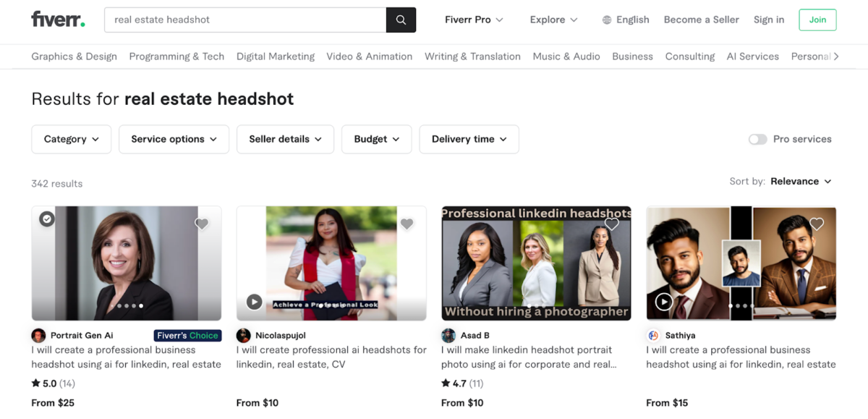Open the Business category
Screen dimensions: 868x419
click(632, 56)
